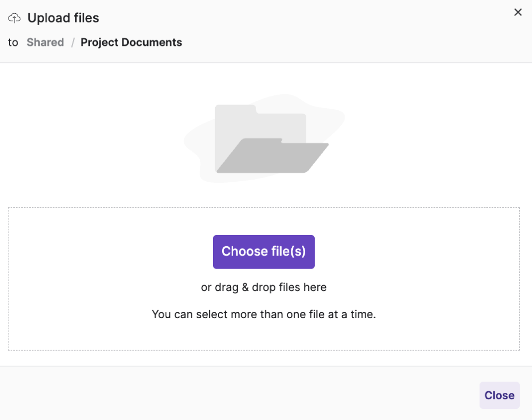The image size is (532, 420).
Task: Click the multi-file selection hint text
Action: point(264,314)
